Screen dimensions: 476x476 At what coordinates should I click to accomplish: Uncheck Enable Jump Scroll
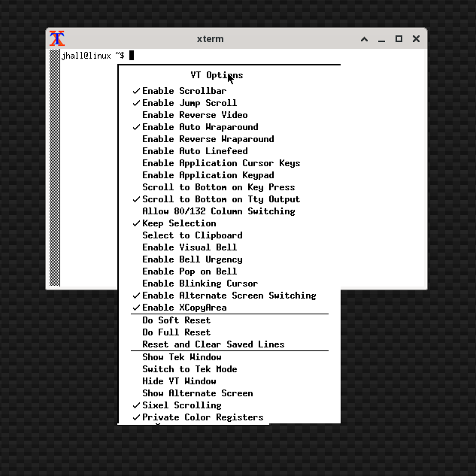(x=229, y=103)
